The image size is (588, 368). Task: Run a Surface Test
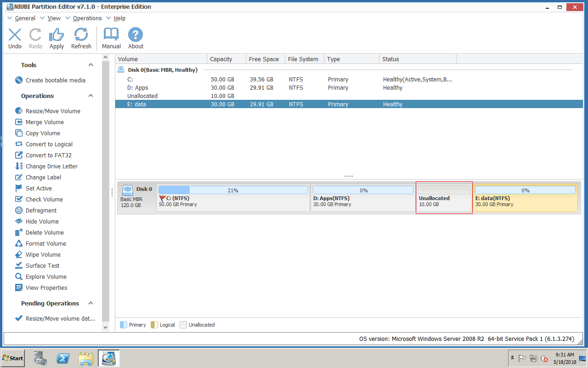click(x=42, y=265)
